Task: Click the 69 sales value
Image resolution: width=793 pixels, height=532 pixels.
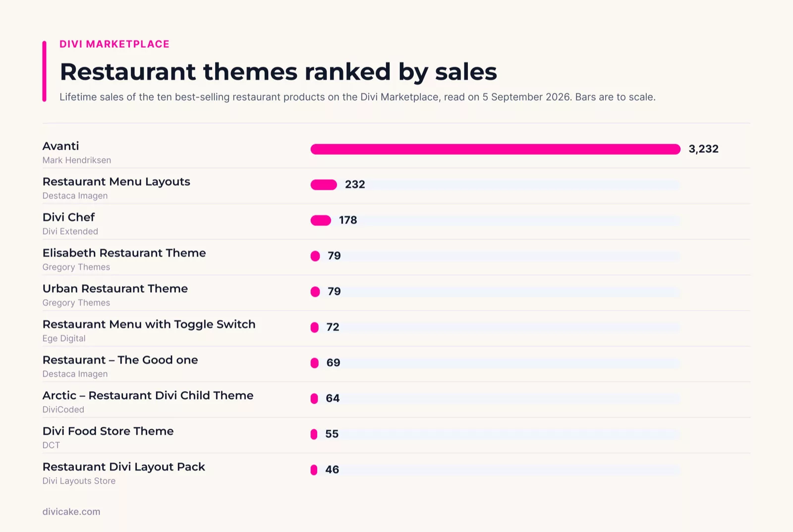Action: coord(333,363)
